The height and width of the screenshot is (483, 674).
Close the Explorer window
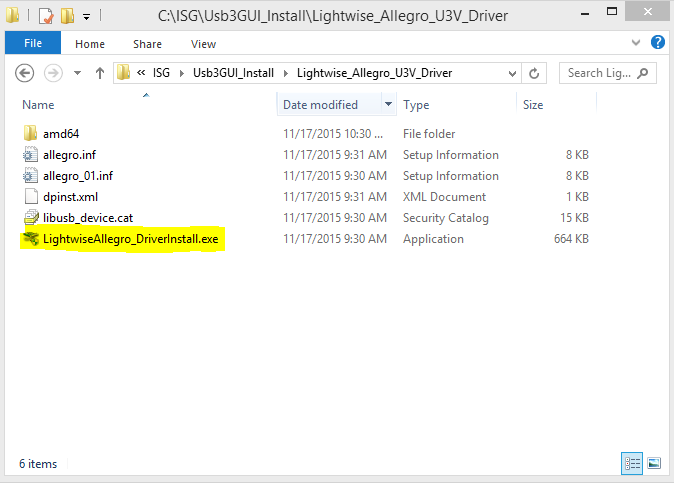click(647, 12)
